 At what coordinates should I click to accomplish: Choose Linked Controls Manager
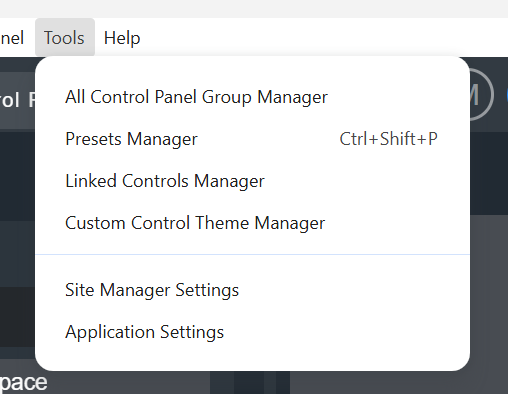252,181
